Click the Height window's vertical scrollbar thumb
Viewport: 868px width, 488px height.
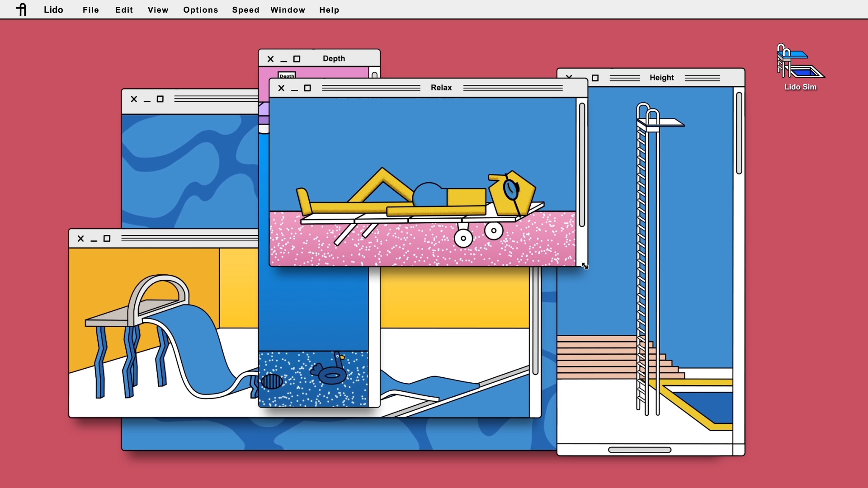[x=739, y=133]
